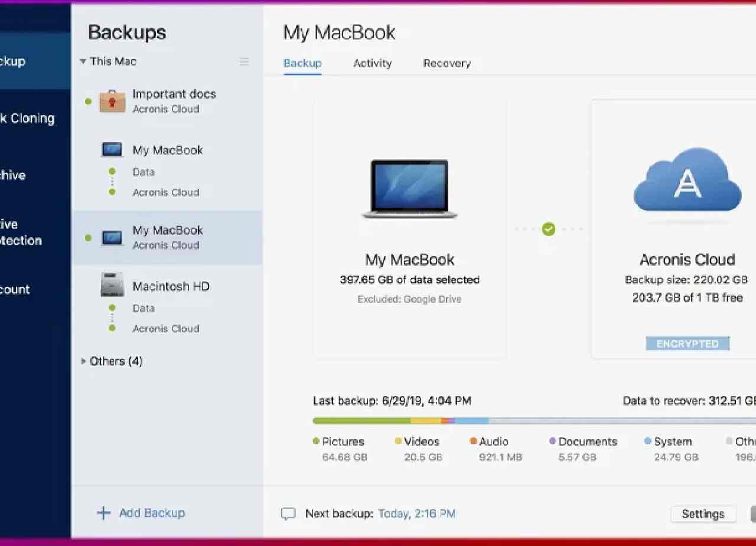
Task: Click the Pictures green legend dot
Action: 316,441
